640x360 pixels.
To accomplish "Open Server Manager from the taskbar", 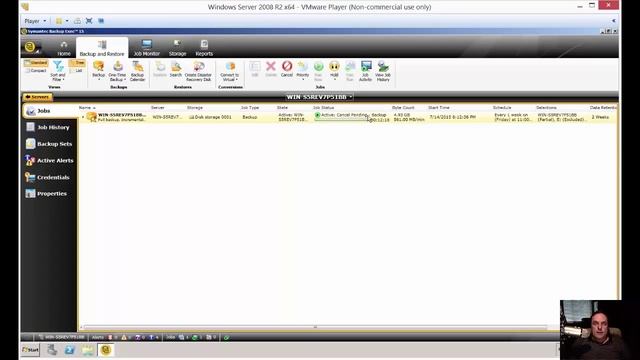I will tap(52, 350).
